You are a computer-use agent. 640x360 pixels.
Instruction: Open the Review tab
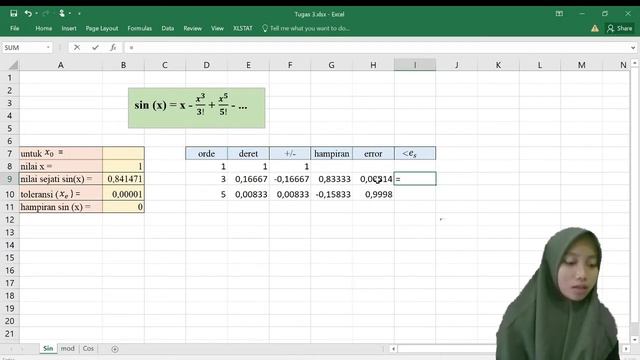tap(193, 28)
